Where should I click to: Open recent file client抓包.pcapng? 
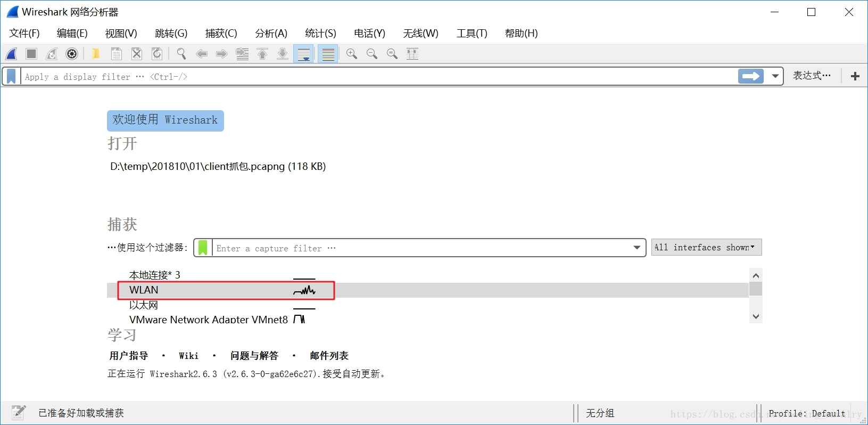(218, 166)
